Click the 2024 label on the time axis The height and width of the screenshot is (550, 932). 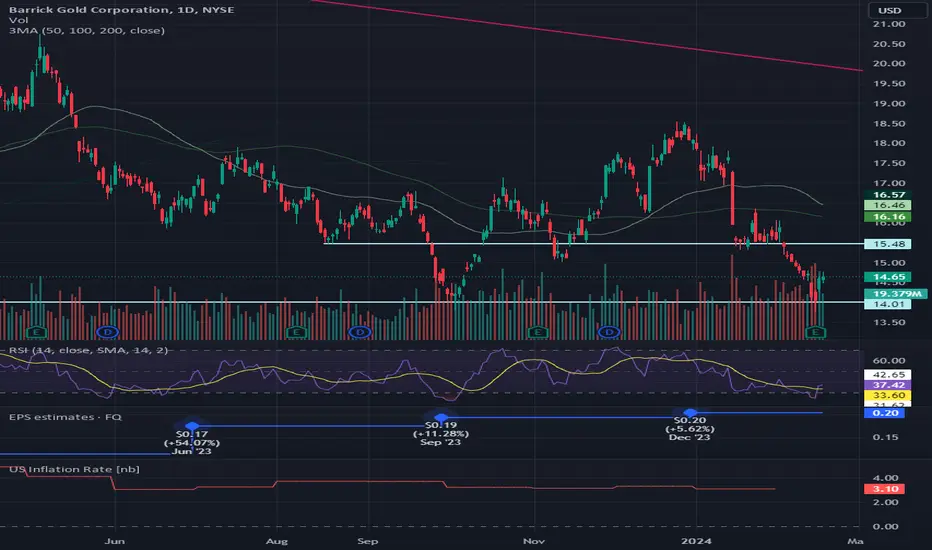[696, 541]
